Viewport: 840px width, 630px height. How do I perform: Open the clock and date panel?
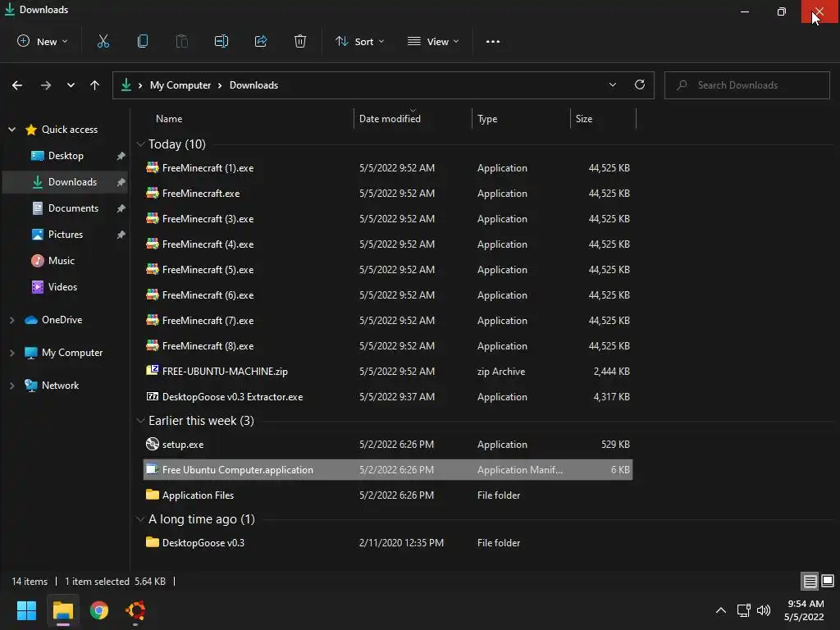(804, 610)
